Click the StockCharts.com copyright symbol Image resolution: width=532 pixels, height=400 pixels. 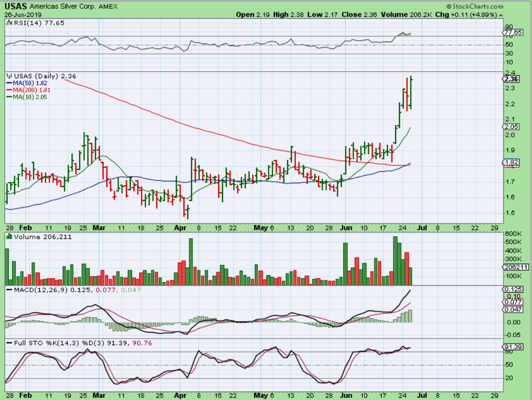[448, 7]
